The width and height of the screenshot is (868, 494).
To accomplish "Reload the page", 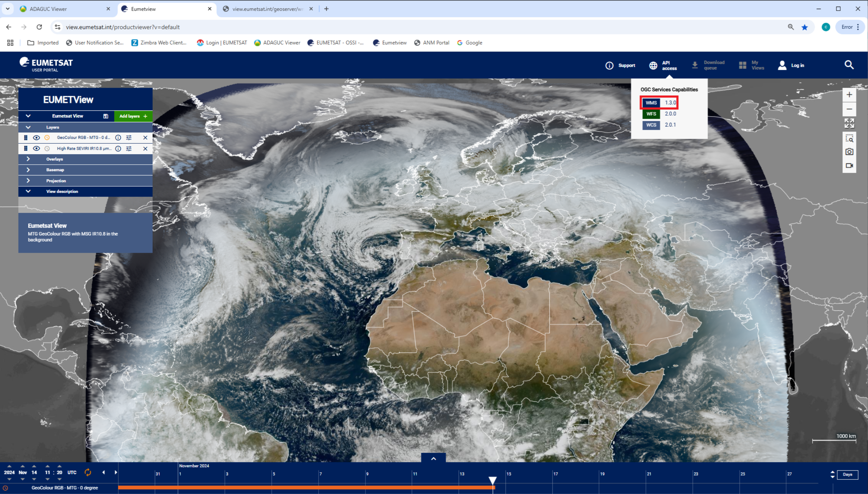I will tap(39, 27).
